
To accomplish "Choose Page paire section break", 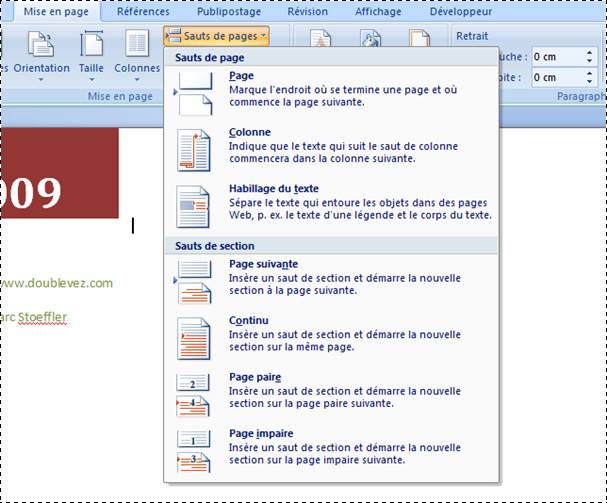I will (x=331, y=395).
